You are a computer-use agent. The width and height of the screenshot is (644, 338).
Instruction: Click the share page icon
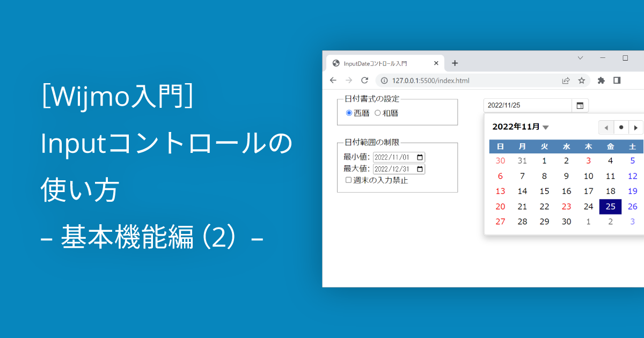566,80
